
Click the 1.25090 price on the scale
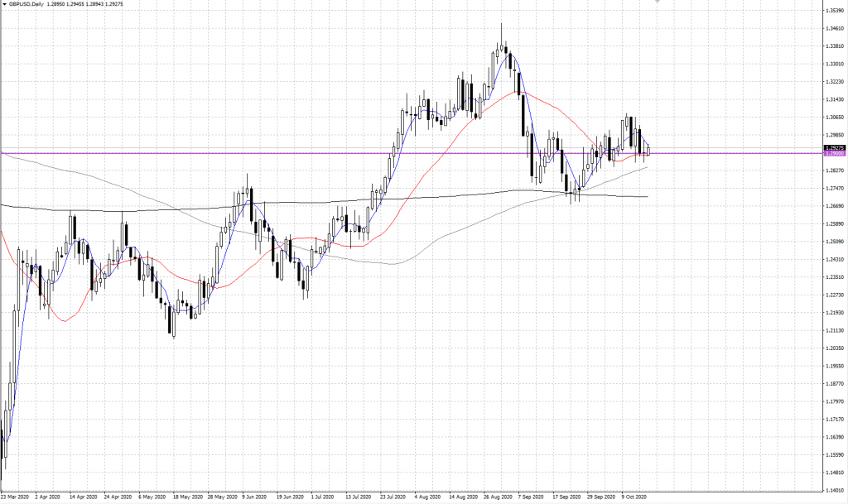(x=833, y=242)
